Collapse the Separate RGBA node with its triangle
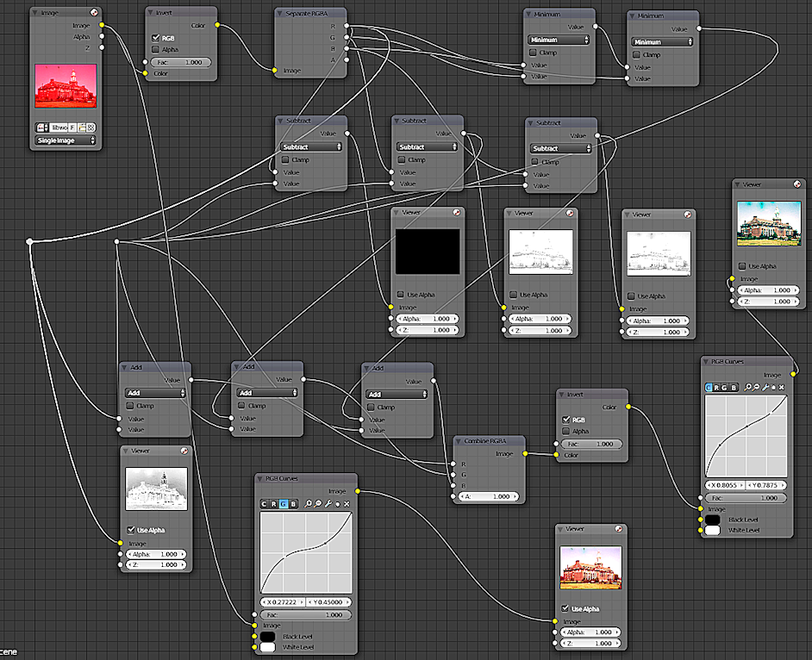The image size is (812, 660). 281,15
